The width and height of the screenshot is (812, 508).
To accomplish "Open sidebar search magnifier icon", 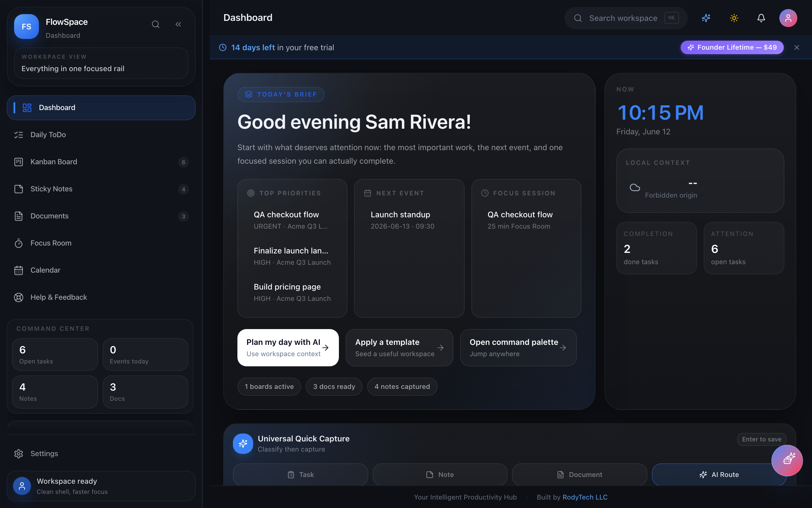I will pyautogui.click(x=155, y=24).
